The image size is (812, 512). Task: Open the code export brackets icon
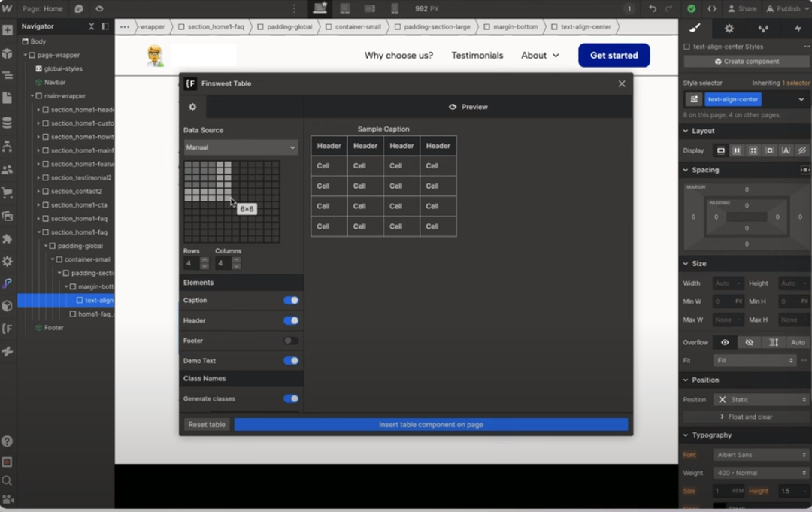click(x=712, y=9)
